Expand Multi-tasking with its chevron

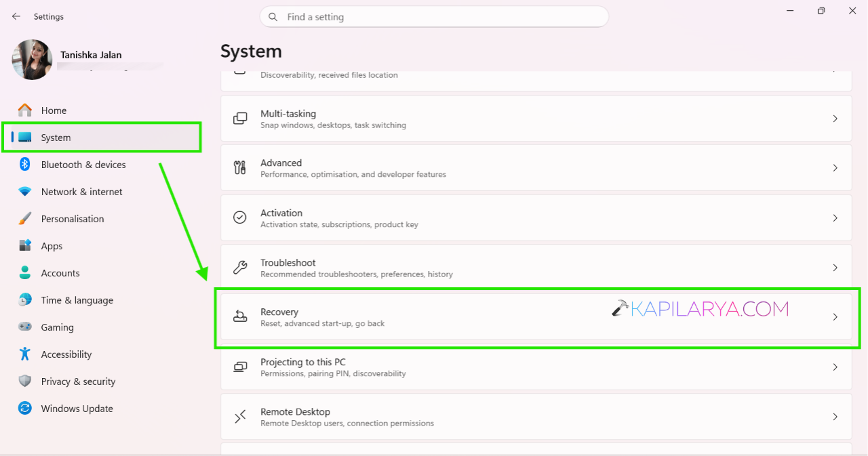[x=835, y=119]
